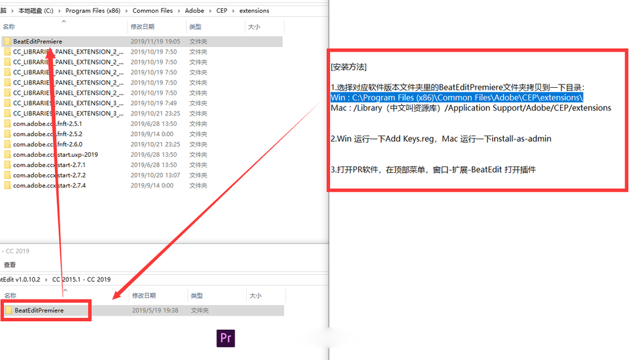The height and width of the screenshot is (360, 644).
Task: Click the step 1 line mentioning BeatEditPremiere文件夹
Action: [x=458, y=87]
